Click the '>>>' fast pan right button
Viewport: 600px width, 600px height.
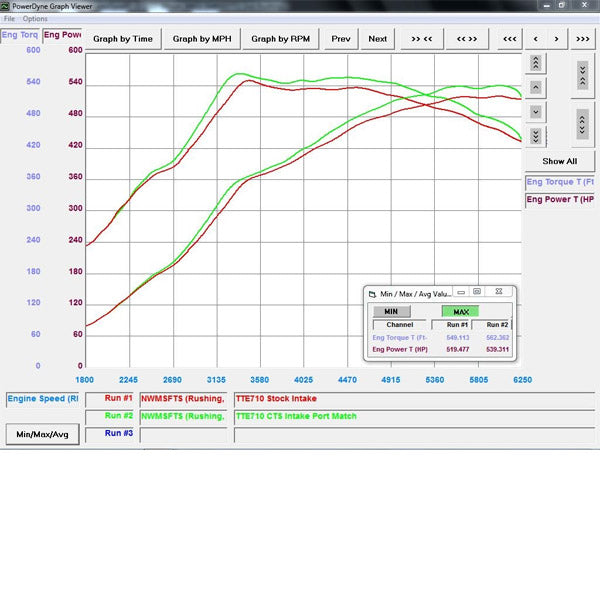[x=583, y=39]
